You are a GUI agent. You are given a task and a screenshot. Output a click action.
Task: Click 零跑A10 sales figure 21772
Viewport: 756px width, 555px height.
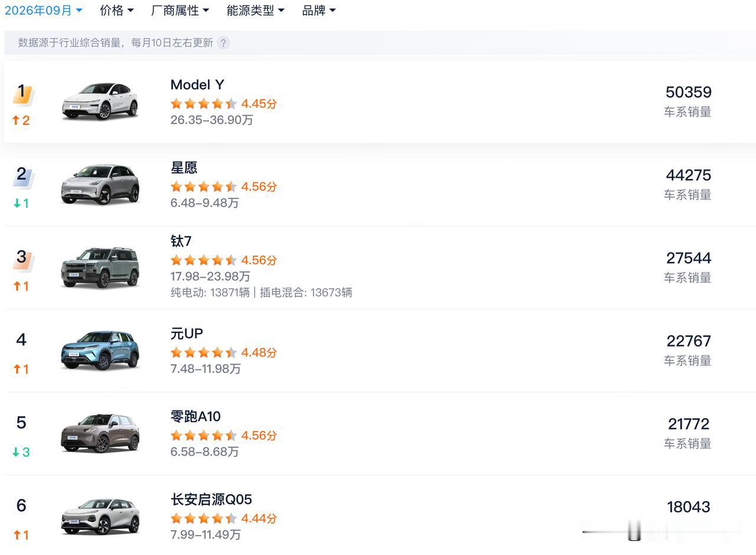click(689, 424)
